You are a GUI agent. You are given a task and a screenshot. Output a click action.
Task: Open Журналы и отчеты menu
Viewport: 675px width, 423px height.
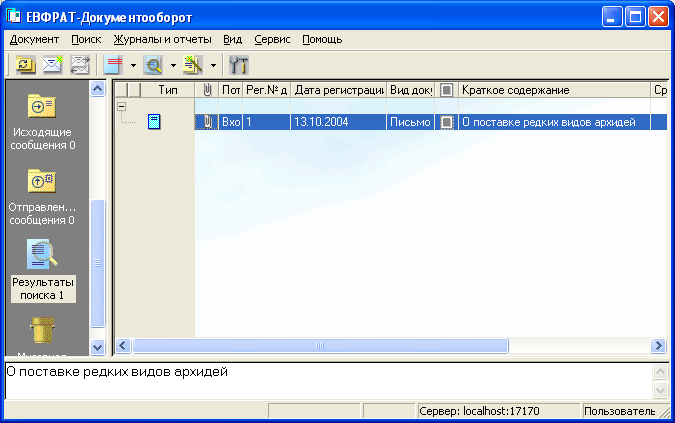[x=163, y=40]
